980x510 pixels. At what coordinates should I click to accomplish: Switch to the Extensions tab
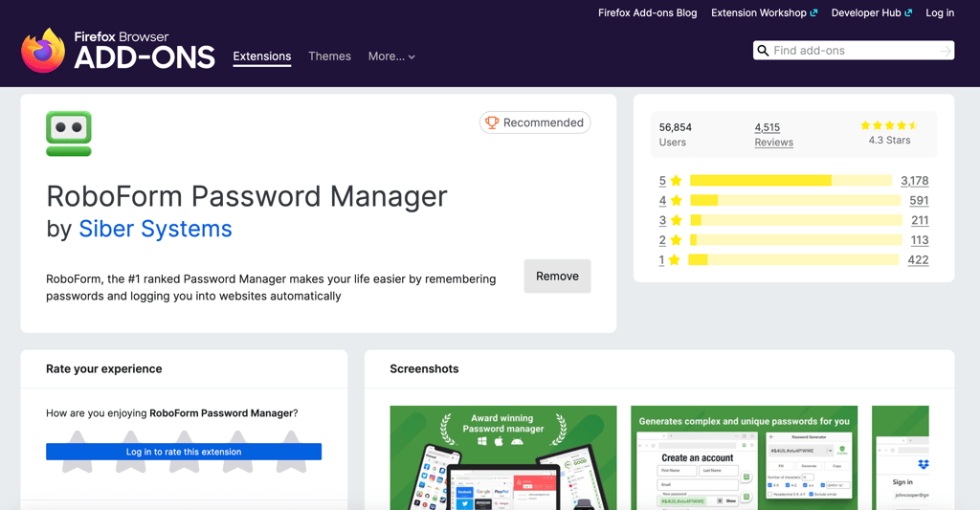pos(262,56)
